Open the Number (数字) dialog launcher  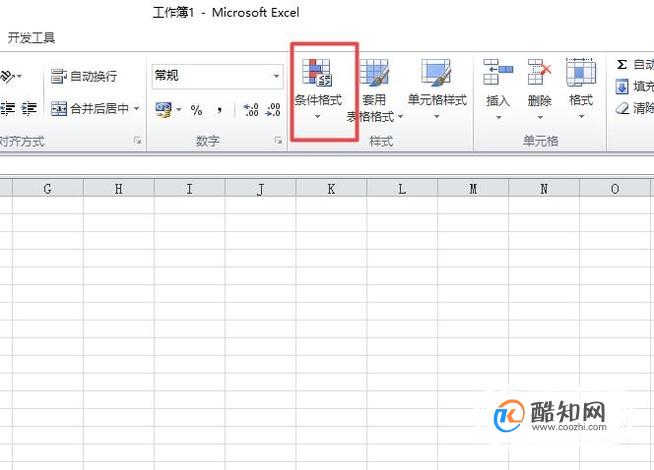pyautogui.click(x=278, y=141)
